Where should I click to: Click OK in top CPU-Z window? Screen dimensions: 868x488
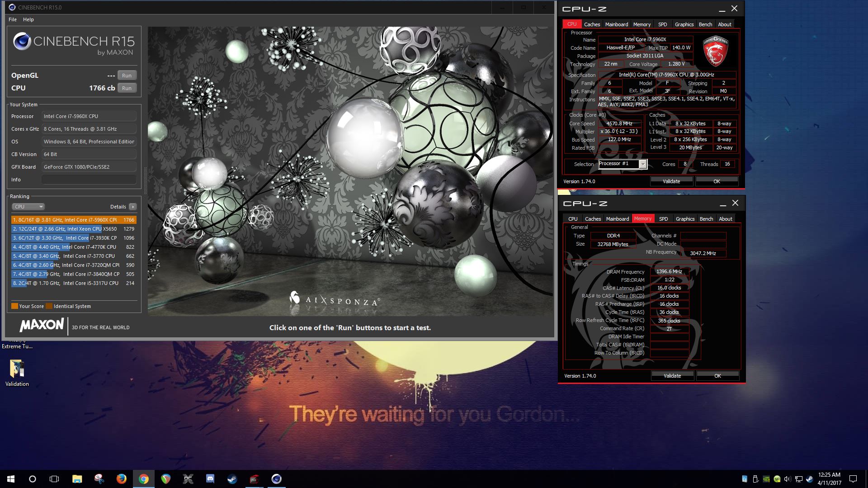pos(717,181)
